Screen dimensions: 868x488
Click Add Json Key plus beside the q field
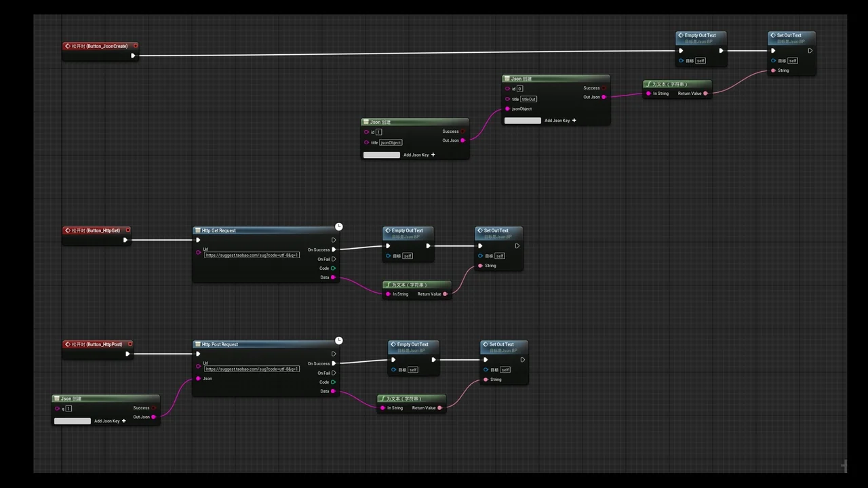coord(123,421)
